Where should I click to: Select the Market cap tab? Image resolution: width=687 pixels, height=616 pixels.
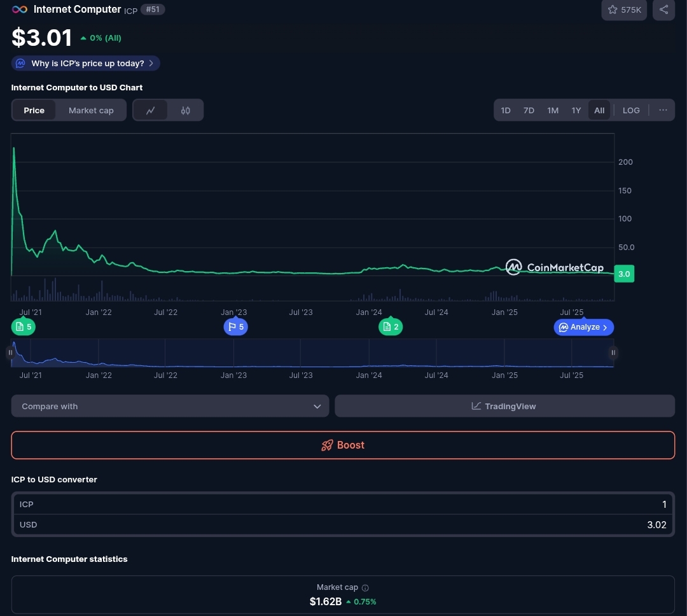pos(91,110)
